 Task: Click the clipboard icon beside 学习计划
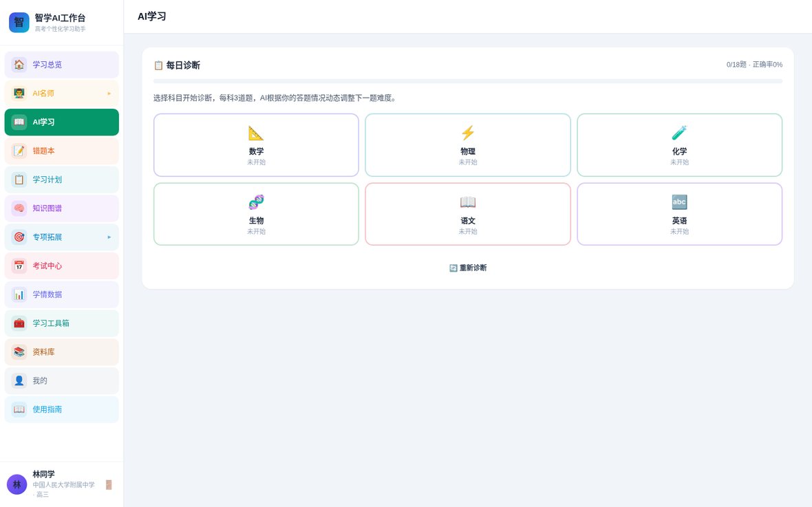click(x=19, y=180)
